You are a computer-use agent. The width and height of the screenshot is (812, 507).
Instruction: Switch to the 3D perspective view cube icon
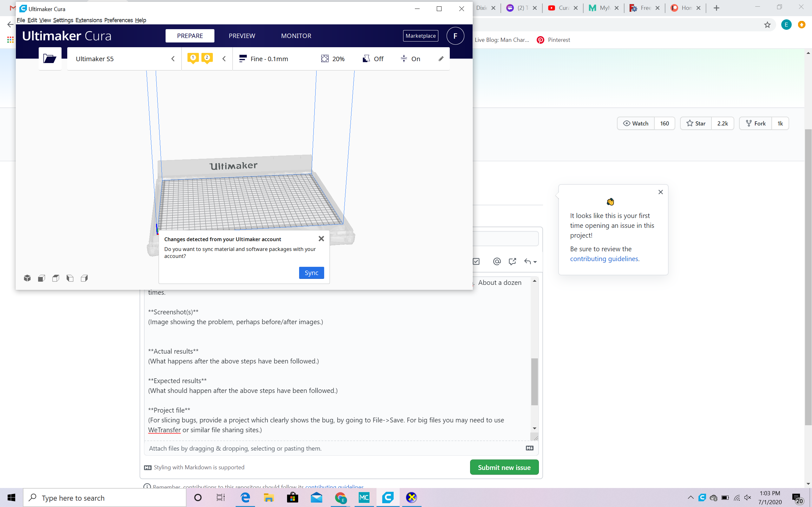(x=27, y=278)
